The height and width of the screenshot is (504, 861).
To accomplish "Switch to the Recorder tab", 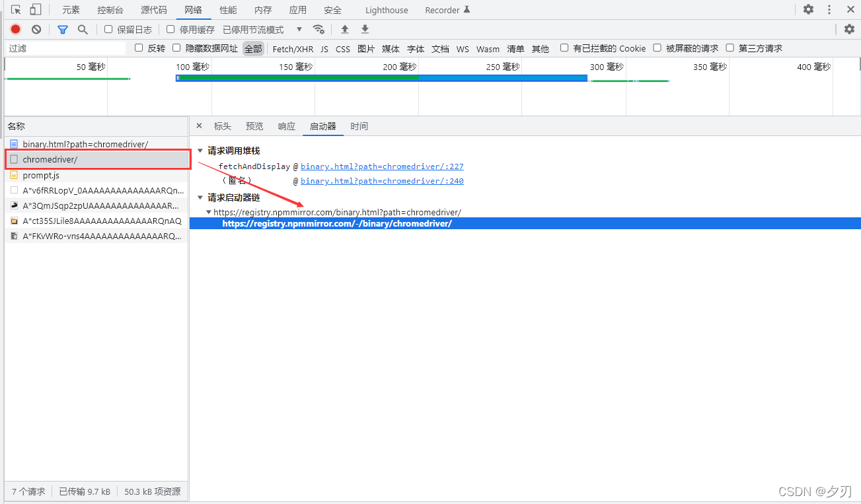I will pyautogui.click(x=447, y=10).
